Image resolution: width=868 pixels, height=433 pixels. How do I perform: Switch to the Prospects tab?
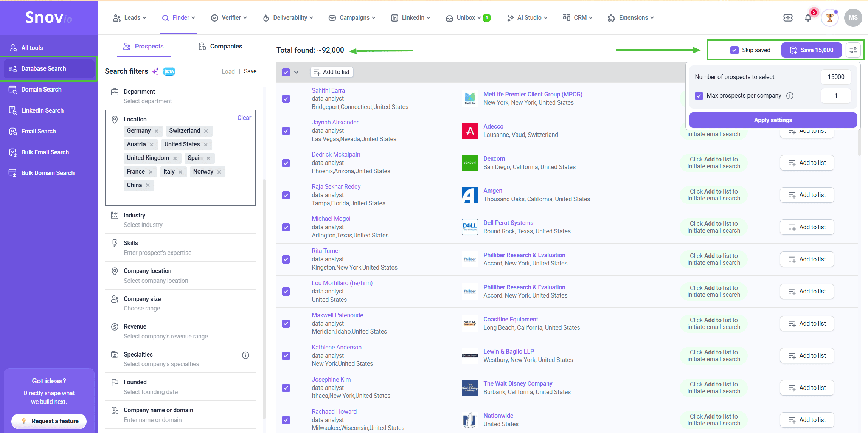click(143, 46)
